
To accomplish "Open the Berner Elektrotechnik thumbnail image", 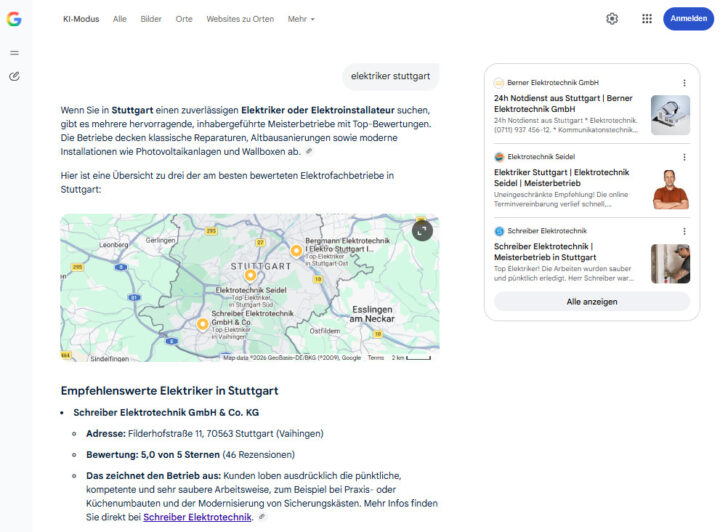I will coord(670,115).
